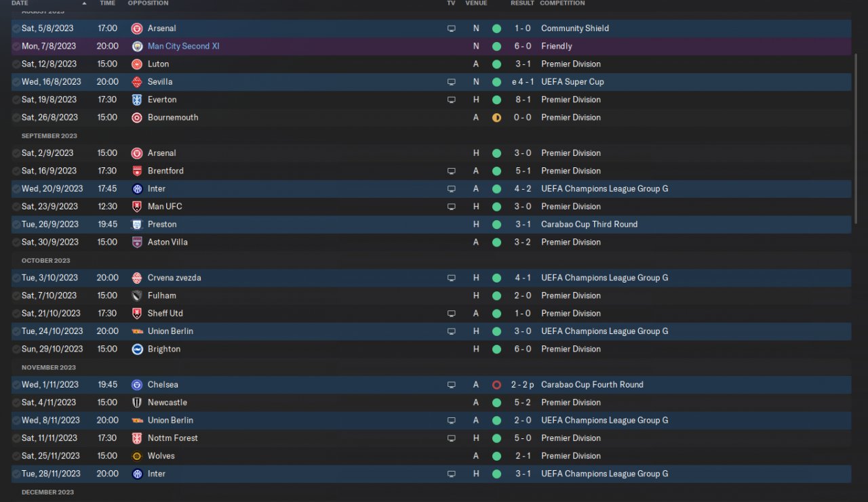868x502 pixels.
Task: Click TV icon on the Brentford row
Action: [x=451, y=171]
